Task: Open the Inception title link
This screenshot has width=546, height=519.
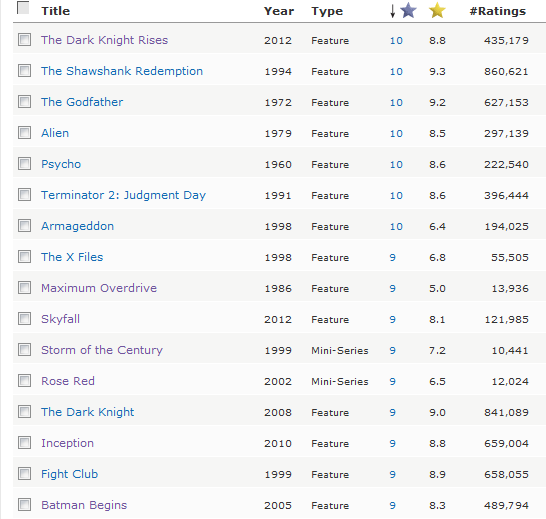Action: (67, 443)
